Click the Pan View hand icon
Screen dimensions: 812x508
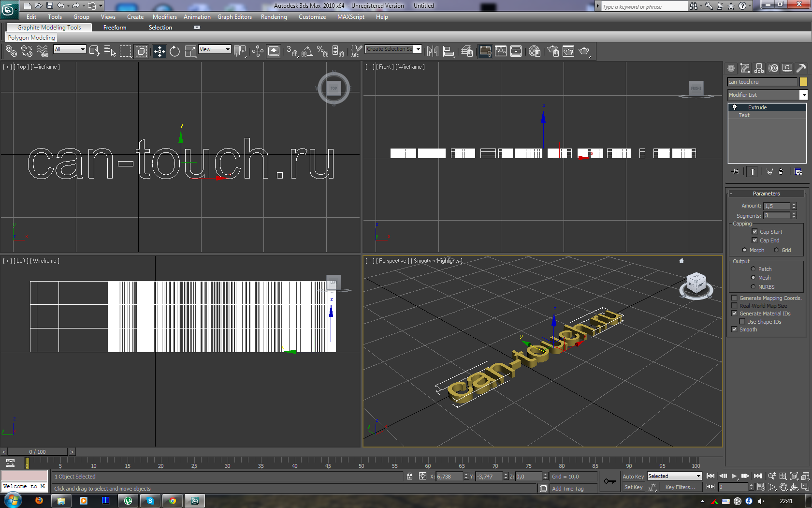(783, 487)
